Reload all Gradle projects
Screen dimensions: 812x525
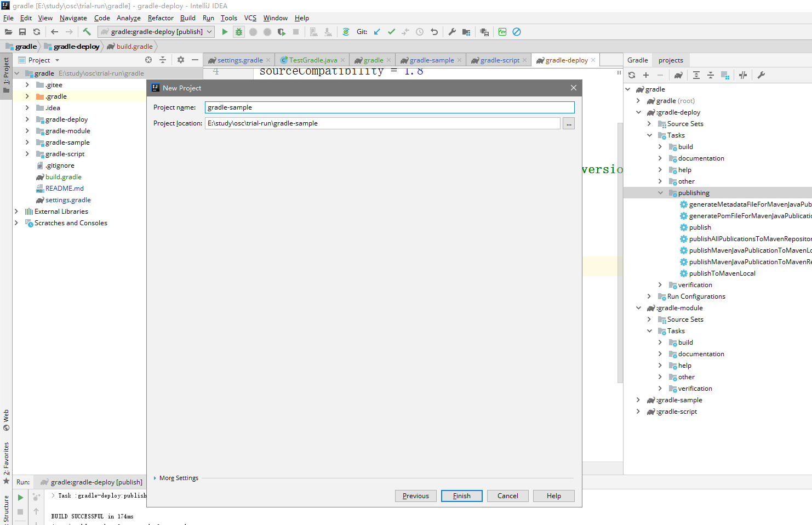pos(632,75)
